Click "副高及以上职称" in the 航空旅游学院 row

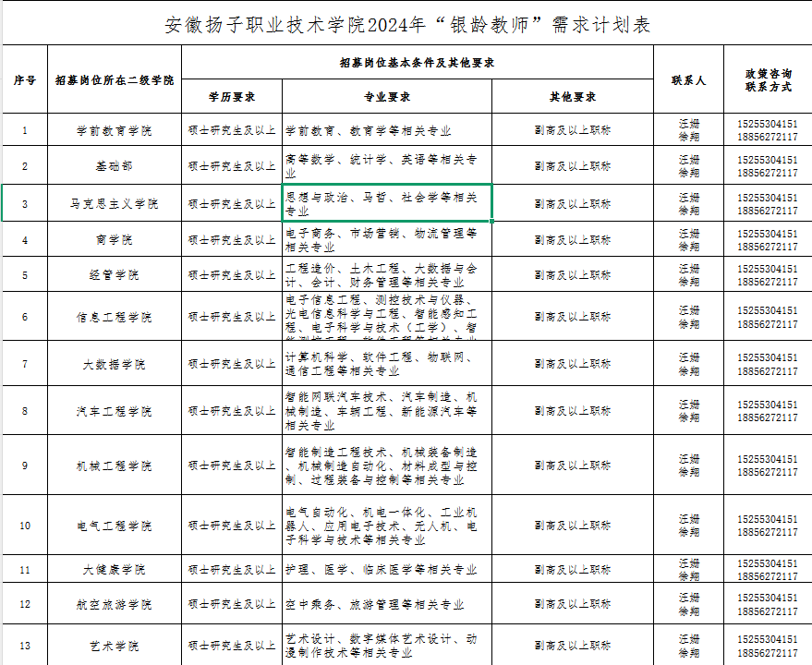coord(573,604)
